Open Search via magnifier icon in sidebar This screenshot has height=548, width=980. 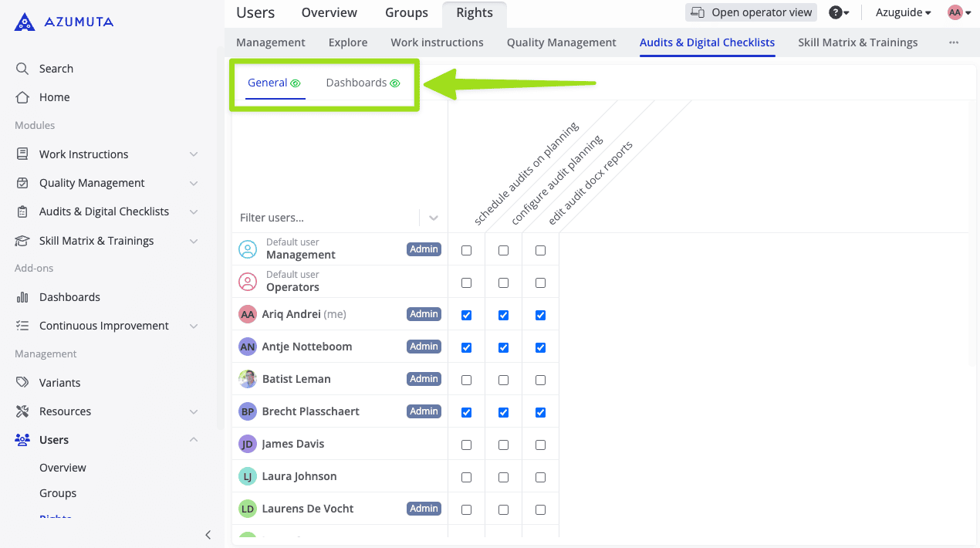coord(22,69)
